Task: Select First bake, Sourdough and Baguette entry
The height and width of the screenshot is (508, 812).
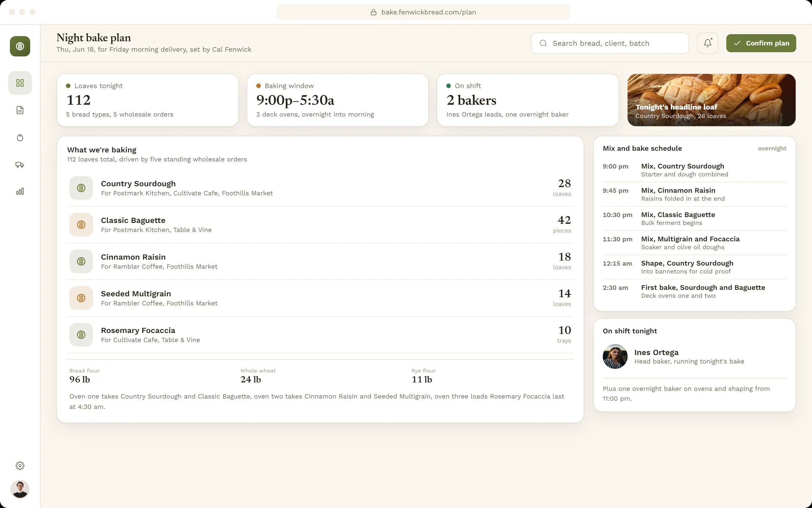Action: pos(695,292)
